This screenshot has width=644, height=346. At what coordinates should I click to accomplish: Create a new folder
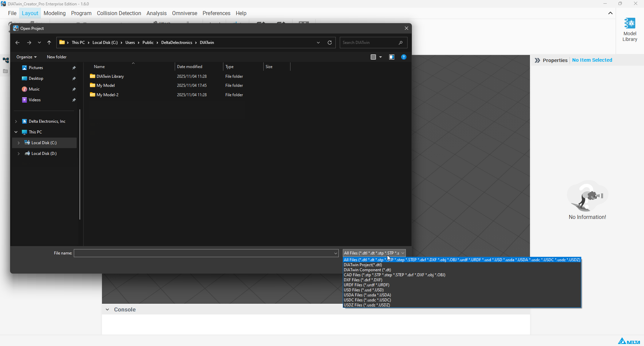(x=57, y=57)
